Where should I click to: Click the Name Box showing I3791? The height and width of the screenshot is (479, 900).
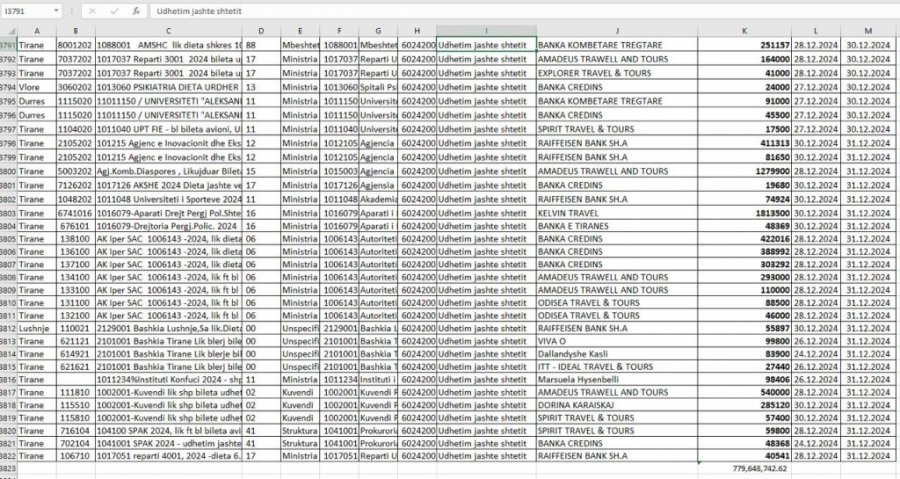[x=24, y=10]
